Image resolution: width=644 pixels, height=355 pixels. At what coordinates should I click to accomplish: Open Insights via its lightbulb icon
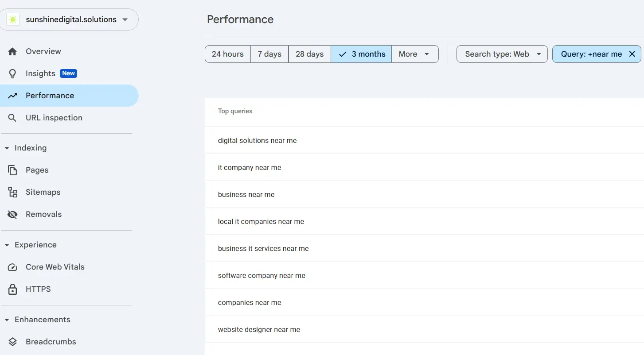click(x=13, y=73)
